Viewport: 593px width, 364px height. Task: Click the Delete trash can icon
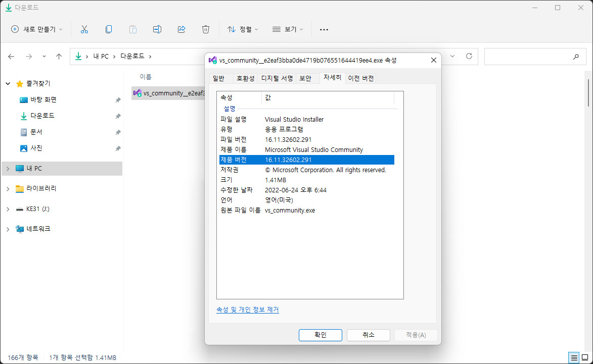pos(205,29)
